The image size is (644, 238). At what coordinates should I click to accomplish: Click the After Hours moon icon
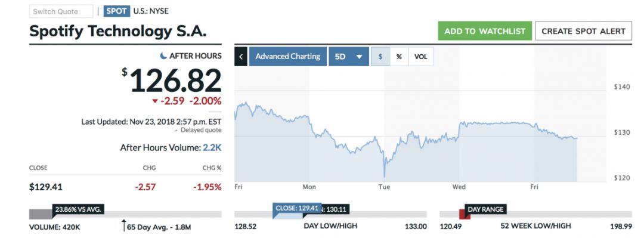coord(163,56)
